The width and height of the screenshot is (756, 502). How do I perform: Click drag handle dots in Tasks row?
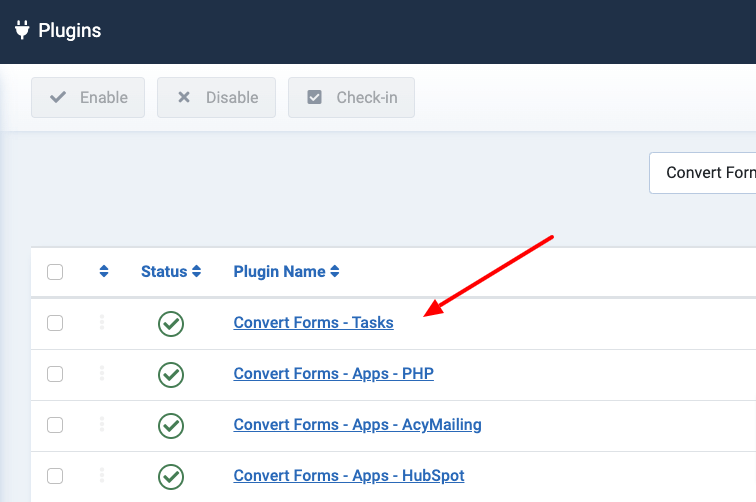click(x=102, y=322)
